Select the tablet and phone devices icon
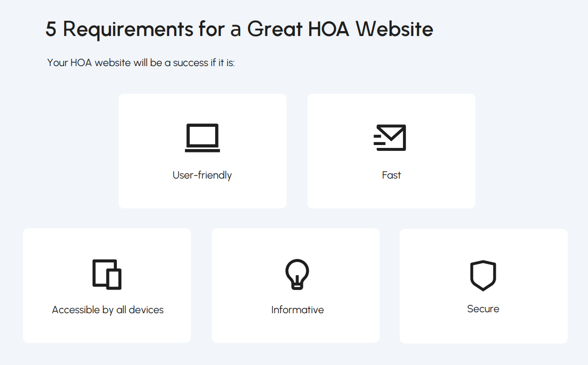Screen dimensions: 588x365 tap(107, 274)
